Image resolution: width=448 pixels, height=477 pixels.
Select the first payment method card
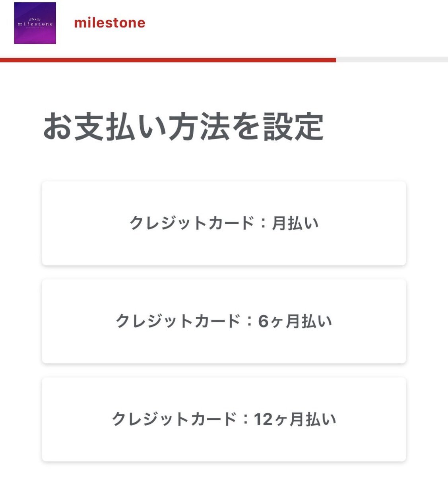point(224,223)
